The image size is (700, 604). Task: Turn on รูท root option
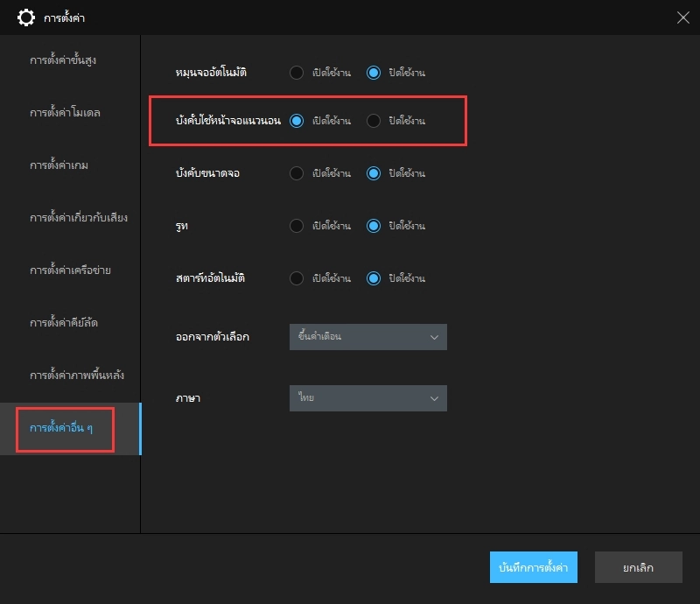[297, 226]
